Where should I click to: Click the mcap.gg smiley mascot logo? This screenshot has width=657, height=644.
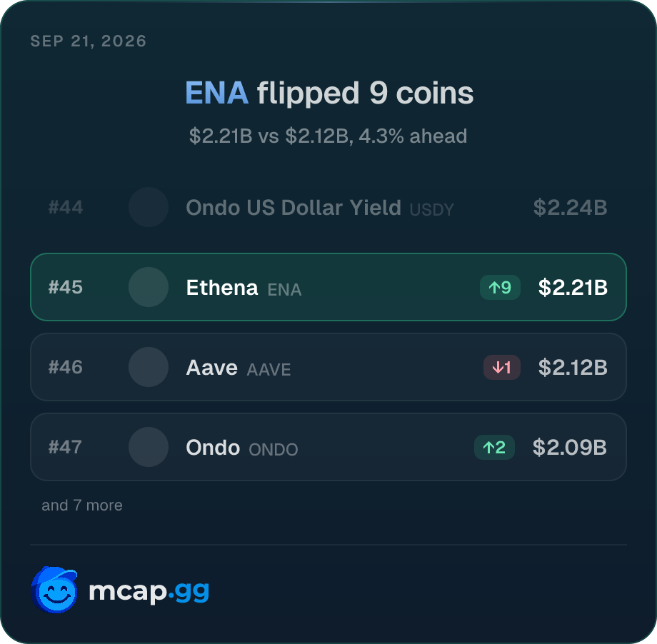[54, 590]
